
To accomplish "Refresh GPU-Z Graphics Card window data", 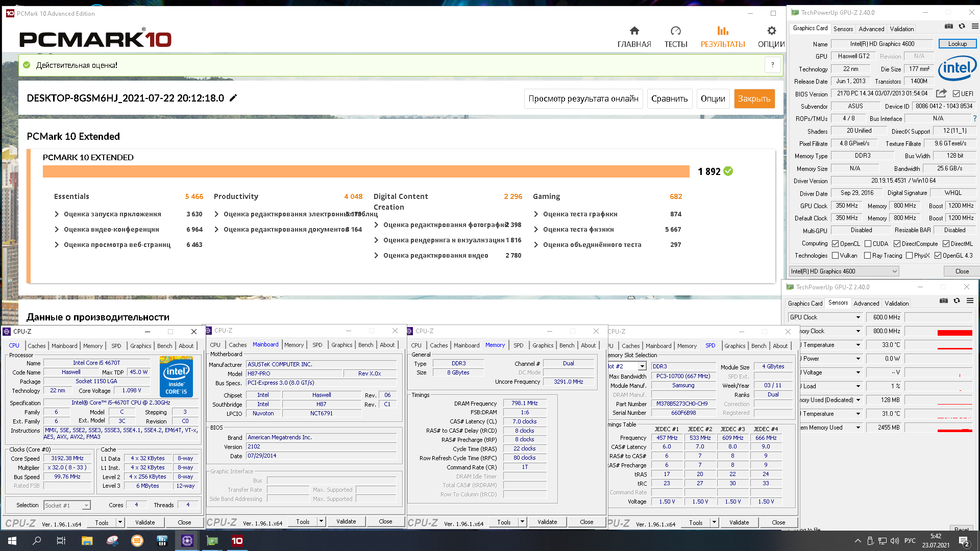I will [x=962, y=27].
